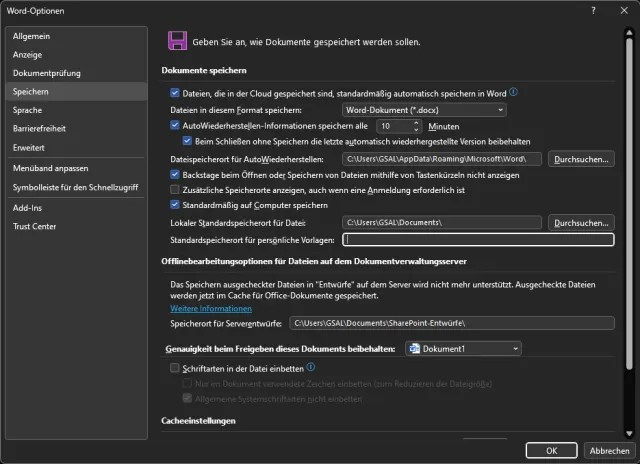Expand the Dokument1 dropdown
The width and height of the screenshot is (640, 464).
516,349
